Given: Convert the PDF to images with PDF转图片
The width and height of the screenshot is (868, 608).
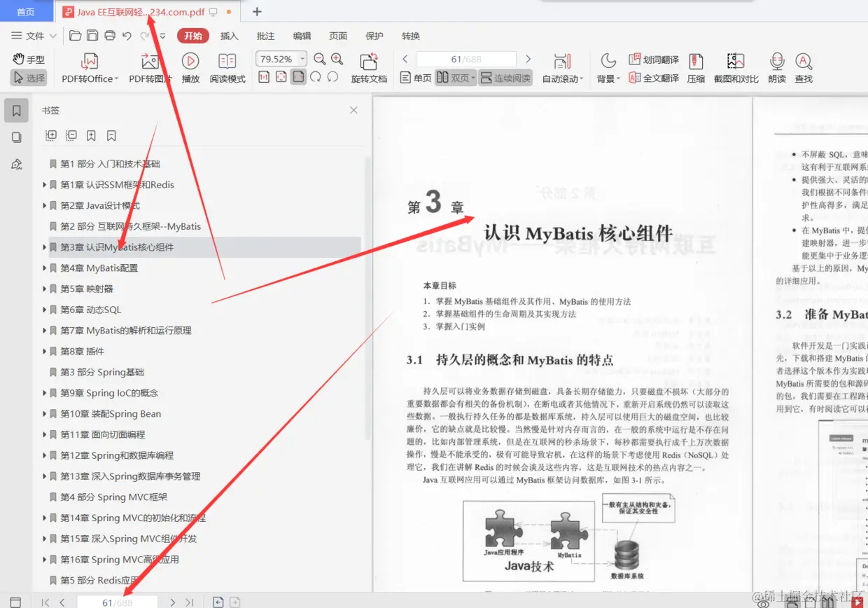Looking at the screenshot, I should 150,68.
